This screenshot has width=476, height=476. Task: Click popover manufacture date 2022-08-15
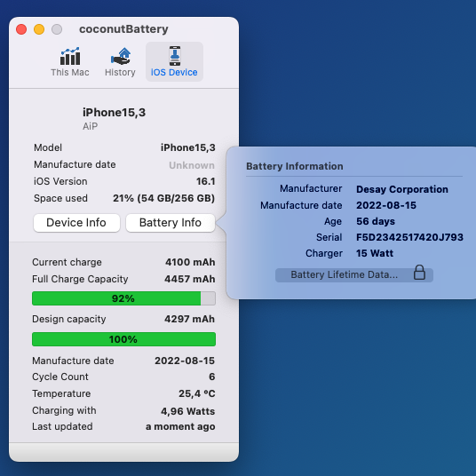[x=386, y=205]
